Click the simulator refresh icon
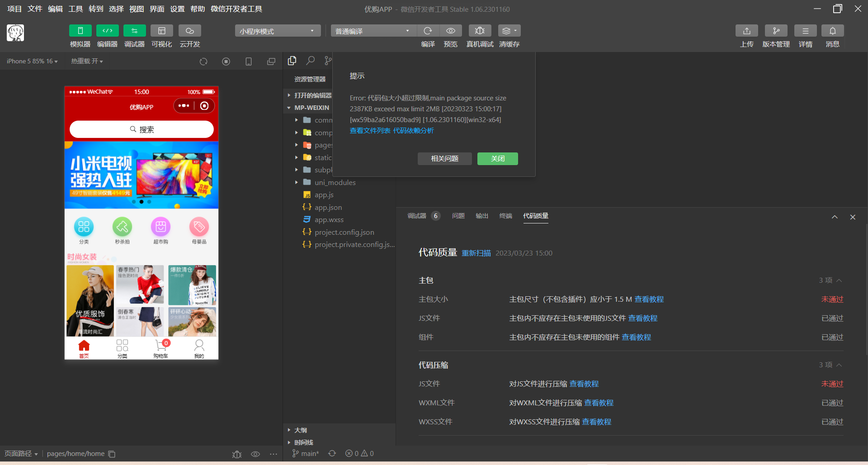868x465 pixels. click(x=203, y=62)
